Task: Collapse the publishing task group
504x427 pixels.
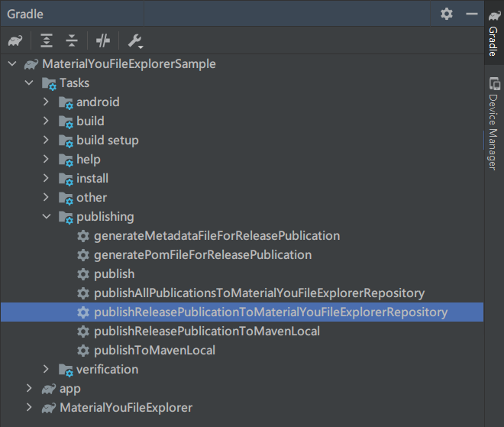Action: (x=47, y=217)
